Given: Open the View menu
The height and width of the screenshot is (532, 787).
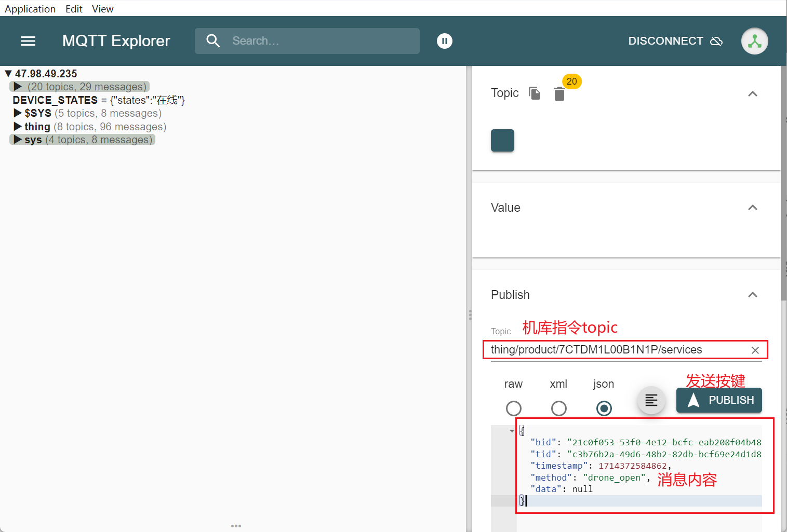Looking at the screenshot, I should tap(102, 9).
